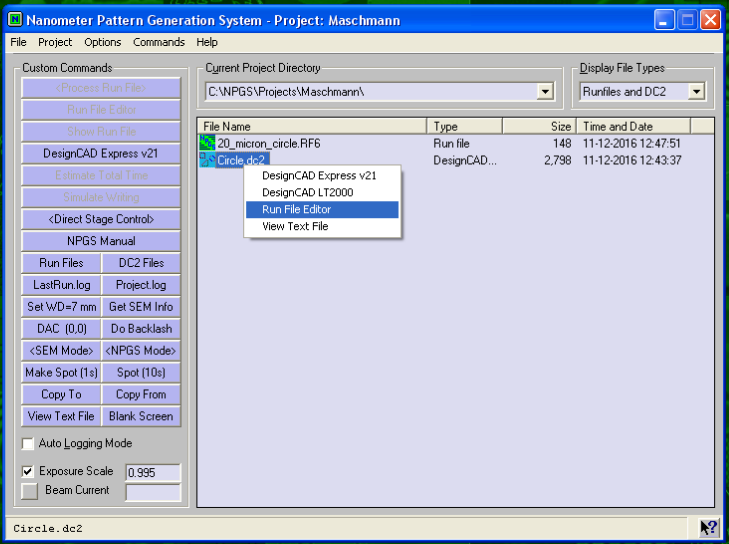Viewport: 729px width, 544px height.
Task: Click the Exposure Scale value field
Action: (152, 472)
